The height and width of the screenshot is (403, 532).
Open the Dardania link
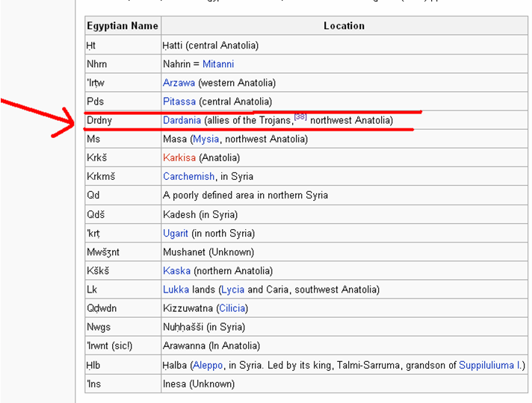point(182,120)
